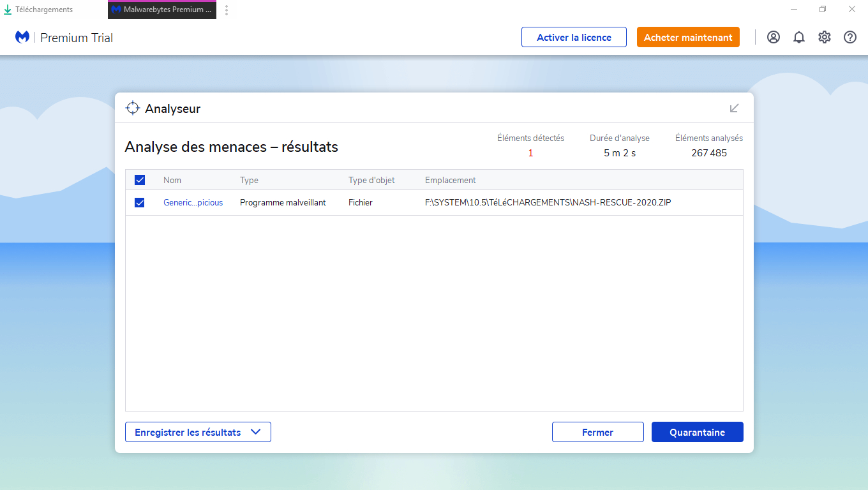This screenshot has width=868, height=490.
Task: Click the Premium Trial title text
Action: pos(77,38)
